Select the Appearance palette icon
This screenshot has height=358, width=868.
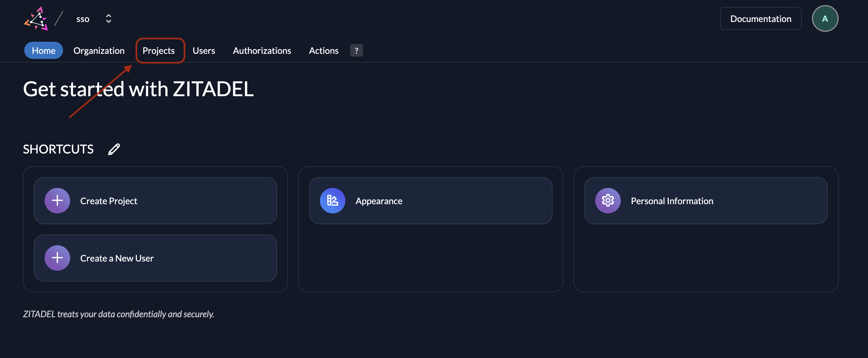[332, 200]
